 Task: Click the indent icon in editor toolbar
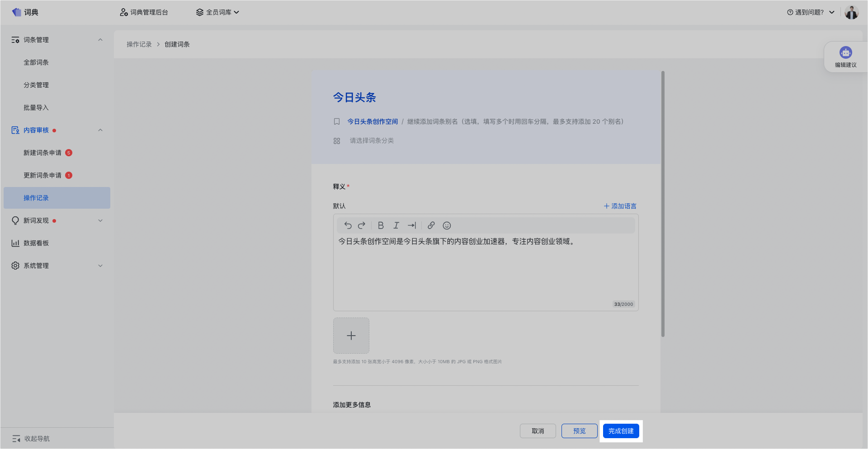point(411,225)
